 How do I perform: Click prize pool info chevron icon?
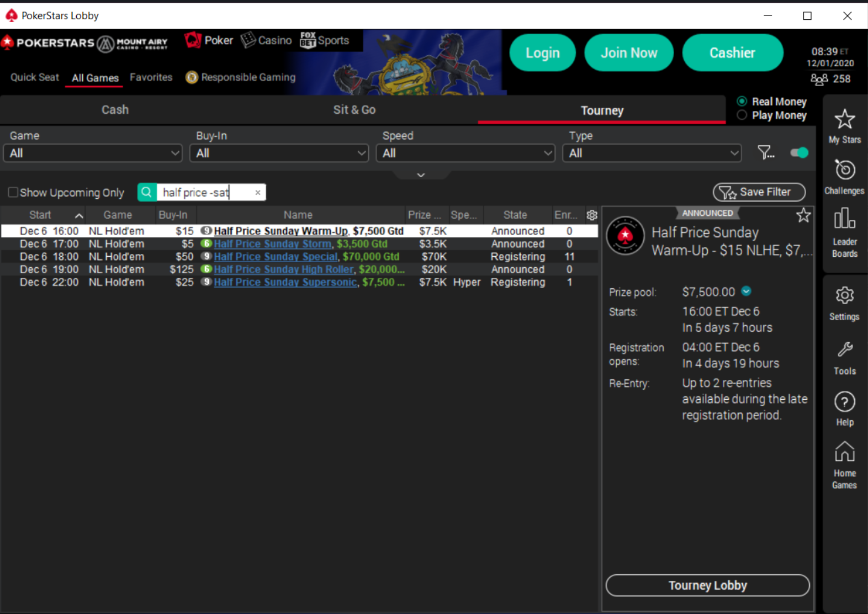(747, 291)
